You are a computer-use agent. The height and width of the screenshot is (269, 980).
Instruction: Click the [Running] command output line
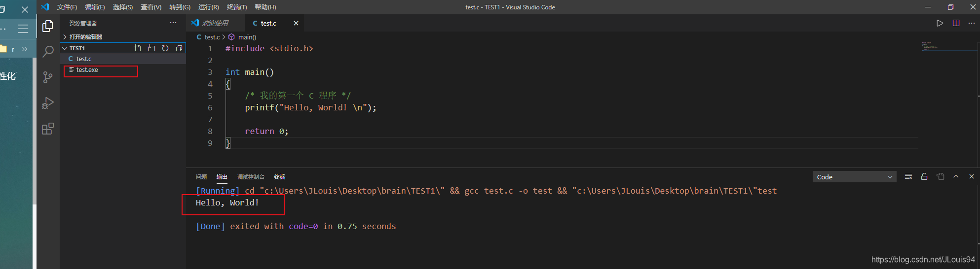tap(486, 191)
